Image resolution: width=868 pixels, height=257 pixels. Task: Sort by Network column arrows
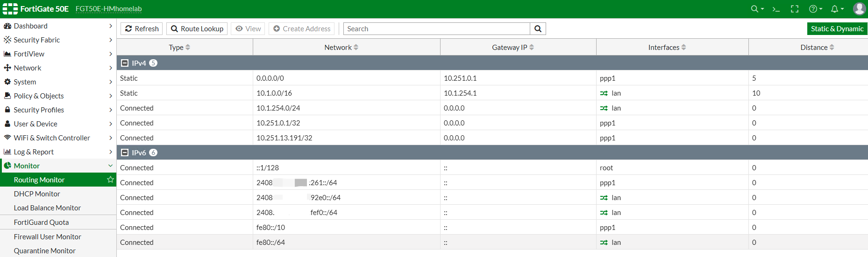coord(356,48)
